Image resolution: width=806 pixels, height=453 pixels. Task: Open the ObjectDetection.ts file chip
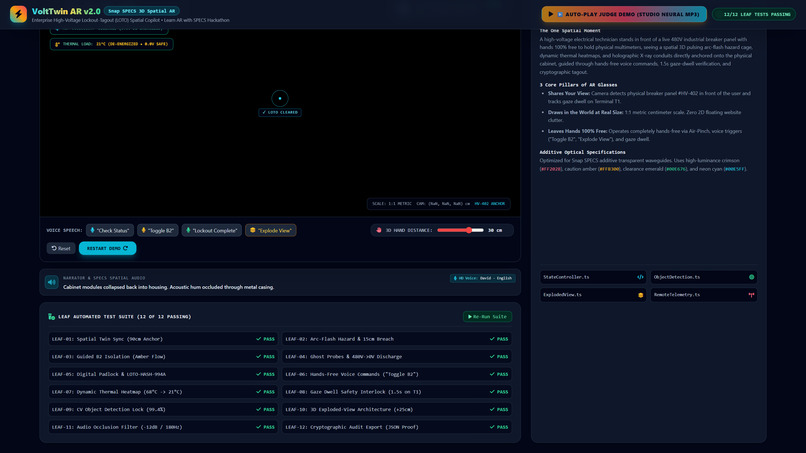coord(704,277)
